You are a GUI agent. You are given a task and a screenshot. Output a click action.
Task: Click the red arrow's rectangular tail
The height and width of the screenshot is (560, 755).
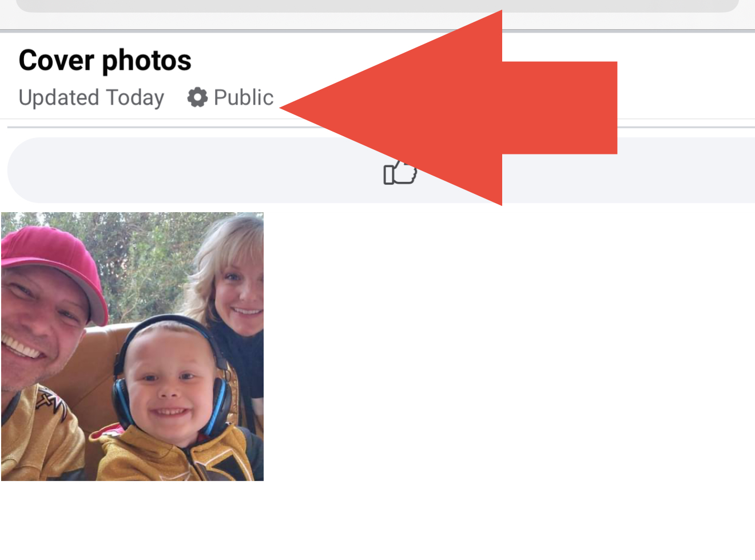(x=559, y=108)
